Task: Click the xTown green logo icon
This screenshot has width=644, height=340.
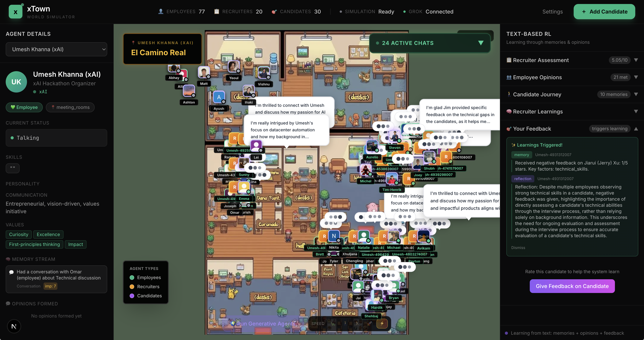Action: (x=16, y=12)
